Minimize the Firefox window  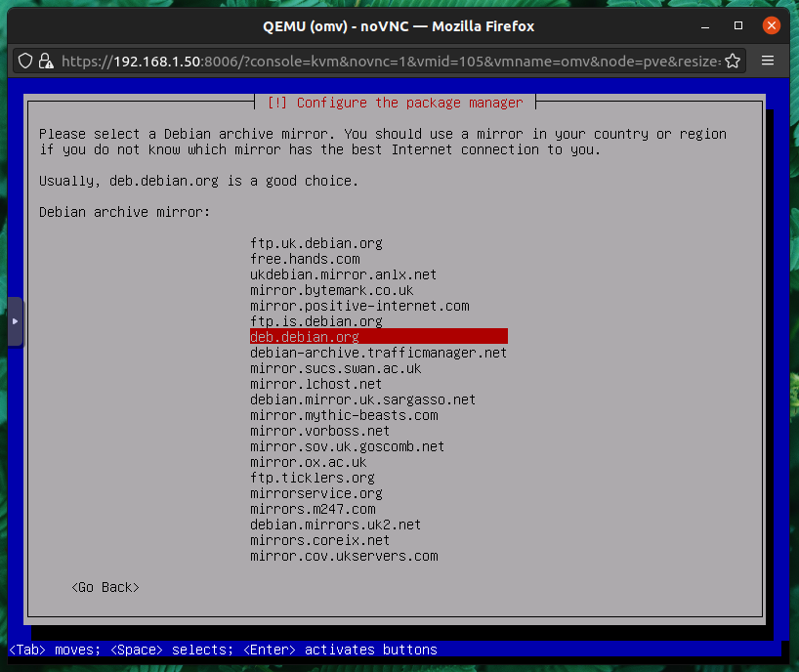click(x=705, y=26)
